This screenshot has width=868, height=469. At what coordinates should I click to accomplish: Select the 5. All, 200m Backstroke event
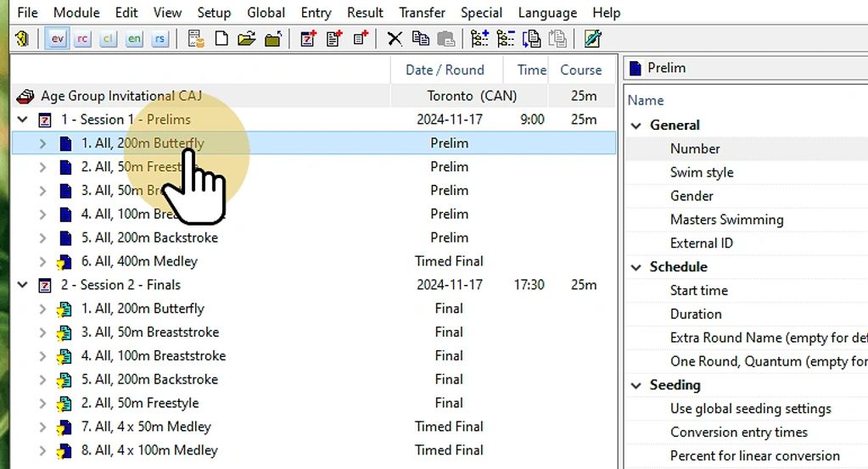[149, 237]
